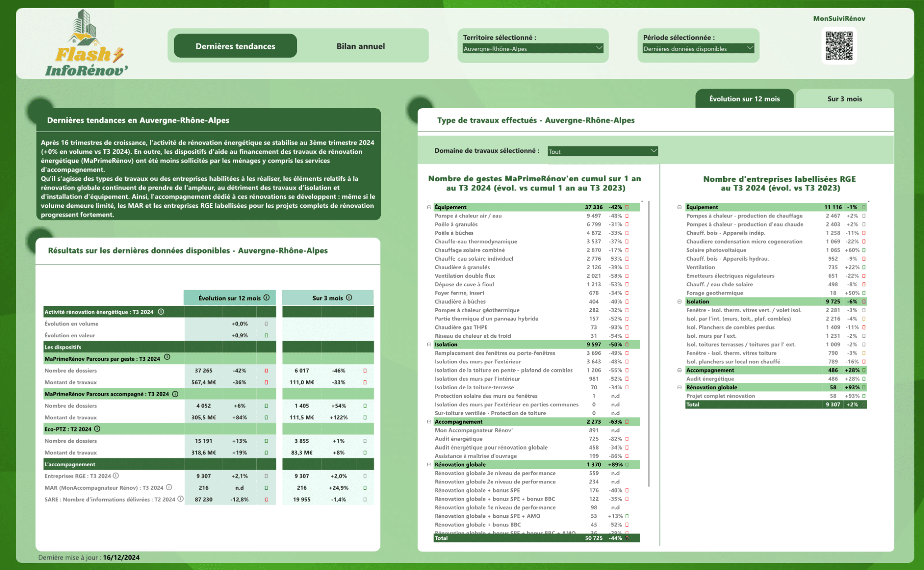924x570 pixels.
Task: Click info icon next to Sur 3 mois header
Action: point(349,298)
